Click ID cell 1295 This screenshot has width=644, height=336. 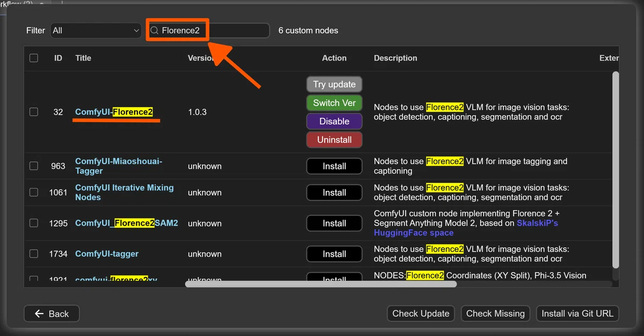tap(58, 223)
